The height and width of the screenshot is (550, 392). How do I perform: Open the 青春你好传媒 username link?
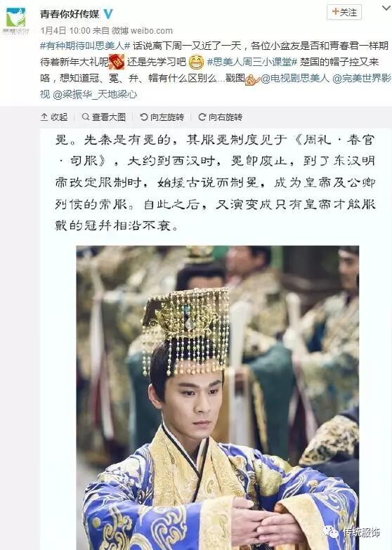tap(70, 14)
